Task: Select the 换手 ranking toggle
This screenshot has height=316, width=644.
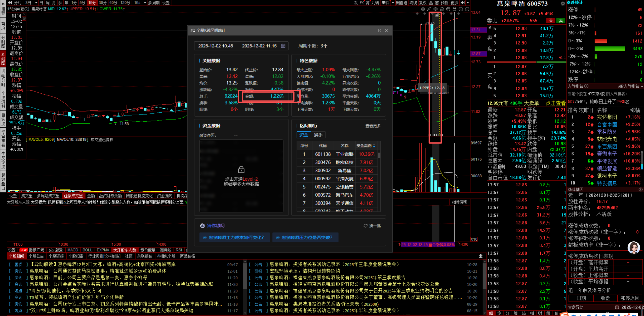Action: point(318,135)
